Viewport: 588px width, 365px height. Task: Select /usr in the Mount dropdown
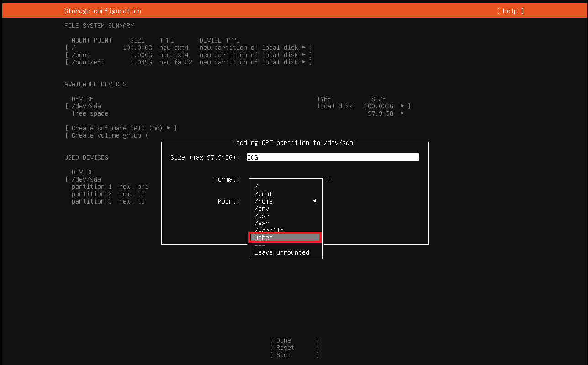point(286,216)
